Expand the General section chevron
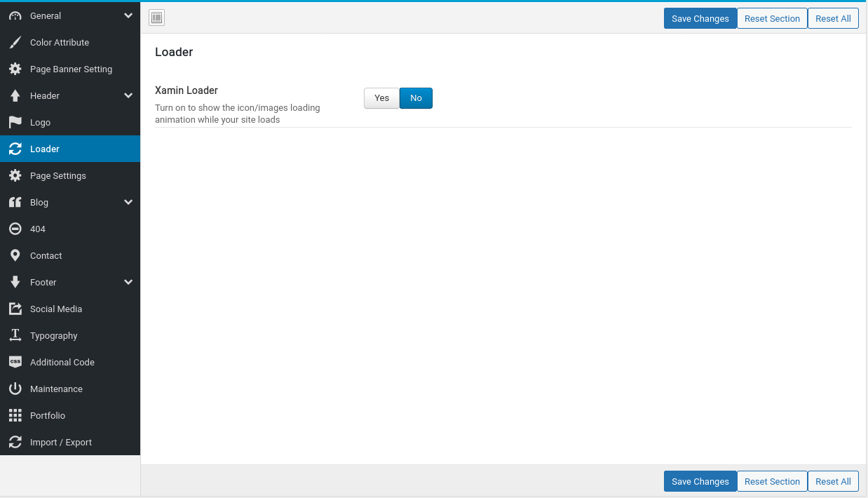This screenshot has width=868, height=498. point(128,15)
